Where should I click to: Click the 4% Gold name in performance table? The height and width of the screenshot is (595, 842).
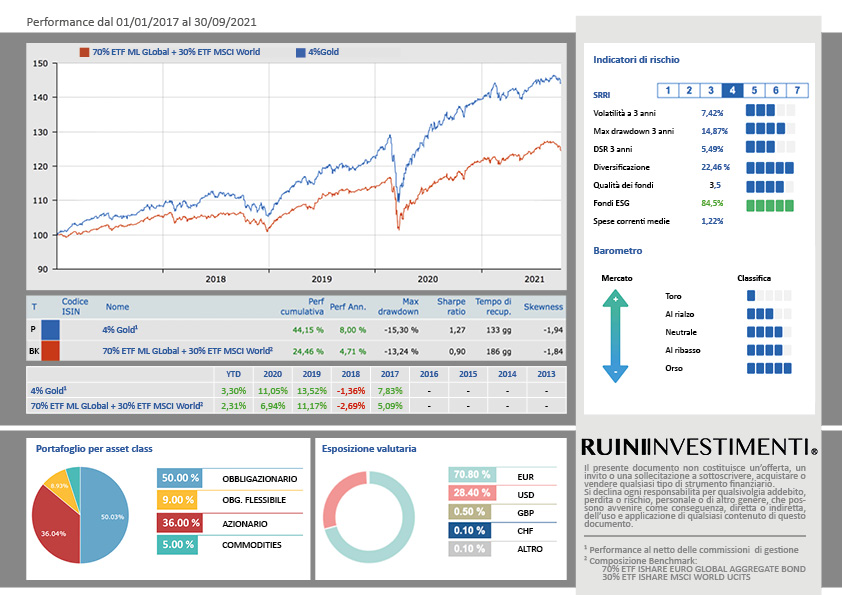pos(120,330)
